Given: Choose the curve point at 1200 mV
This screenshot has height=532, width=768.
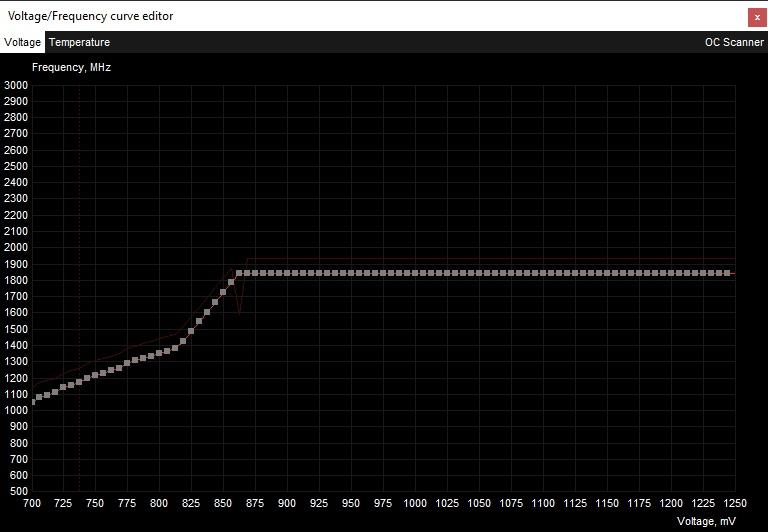Looking at the screenshot, I should (x=671, y=273).
